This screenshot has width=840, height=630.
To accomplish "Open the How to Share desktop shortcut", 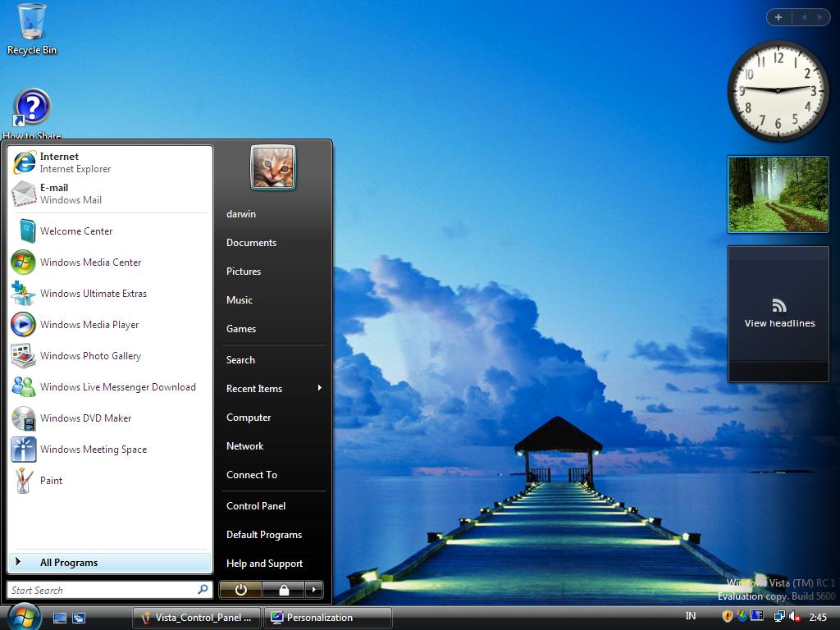I will 32,113.
